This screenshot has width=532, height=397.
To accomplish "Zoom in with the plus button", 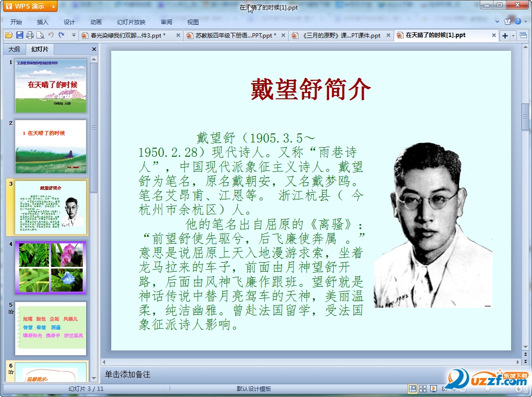I will (x=518, y=389).
